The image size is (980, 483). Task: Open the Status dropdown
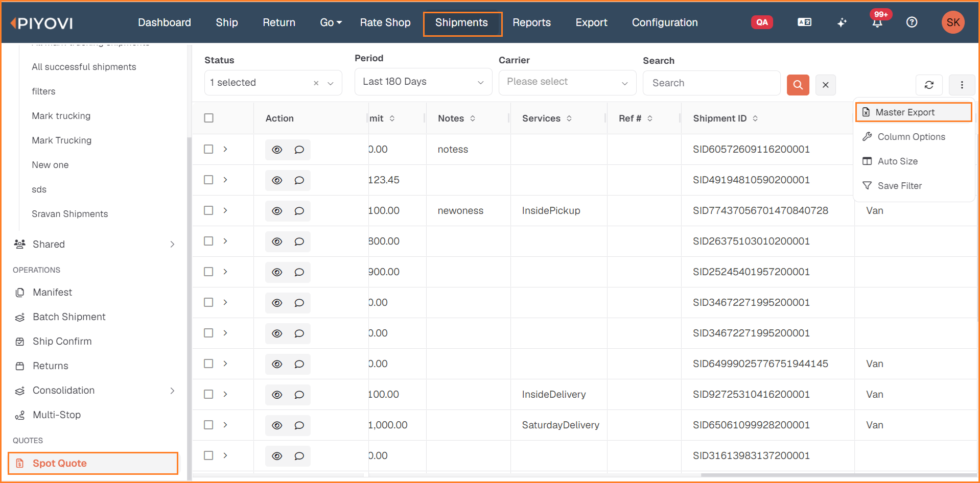(x=273, y=83)
